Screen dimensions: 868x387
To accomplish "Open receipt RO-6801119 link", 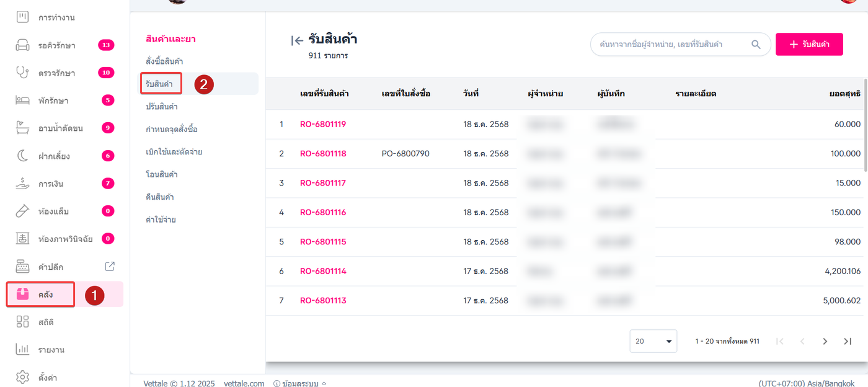I will (323, 124).
